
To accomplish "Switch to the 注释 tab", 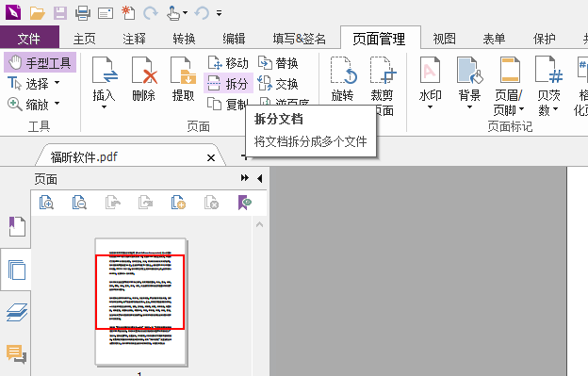I will point(134,39).
